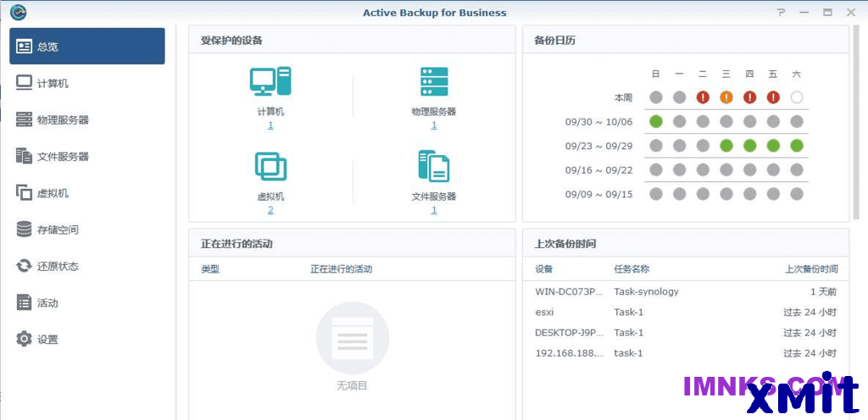This screenshot has width=868, height=420.
Task: Click this week's Friday error marker
Action: 773,98
